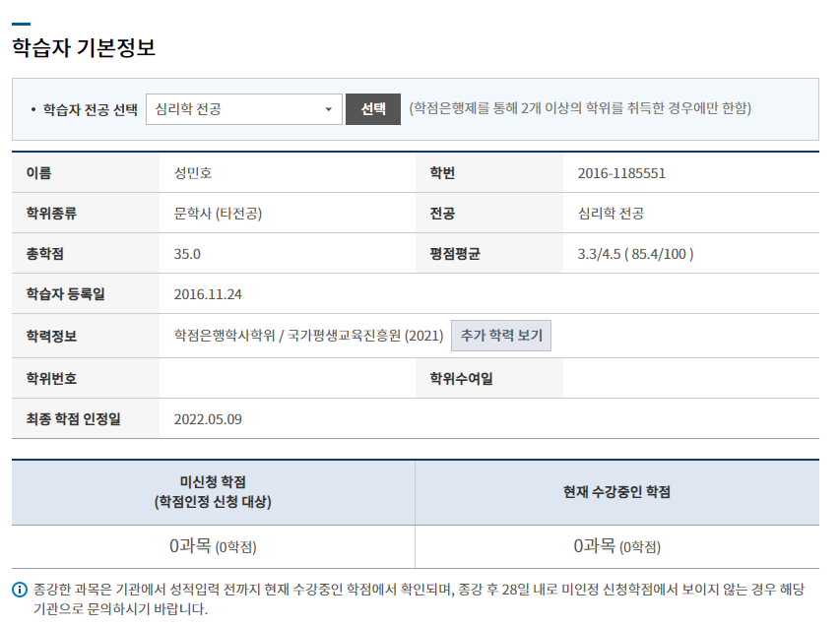Click the 학번 label
The height and width of the screenshot is (626, 840).
pyautogui.click(x=442, y=173)
